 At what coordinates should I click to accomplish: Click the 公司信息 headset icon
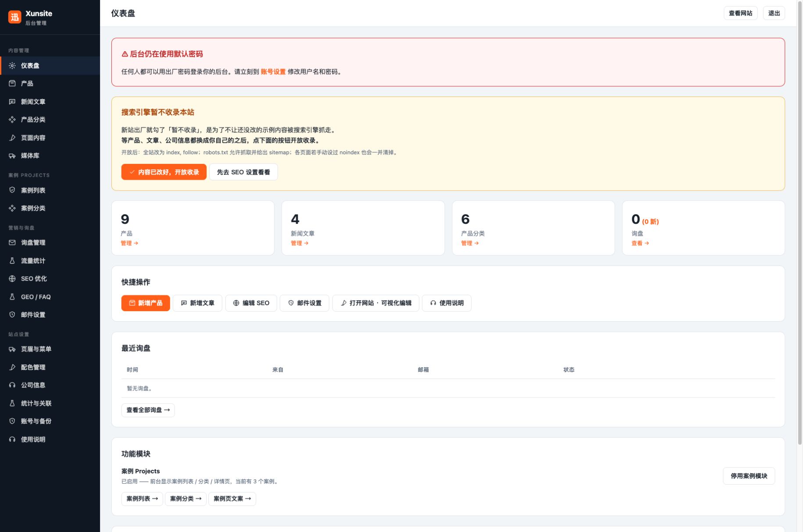click(x=12, y=385)
